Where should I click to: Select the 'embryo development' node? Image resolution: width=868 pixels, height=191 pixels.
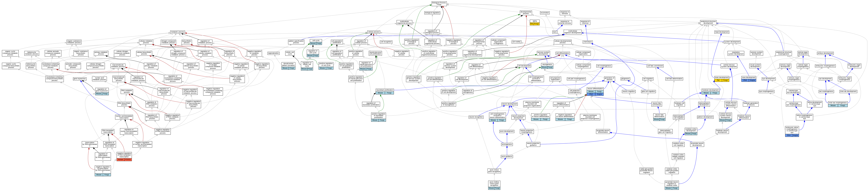pyautogui.click(x=825, y=53)
